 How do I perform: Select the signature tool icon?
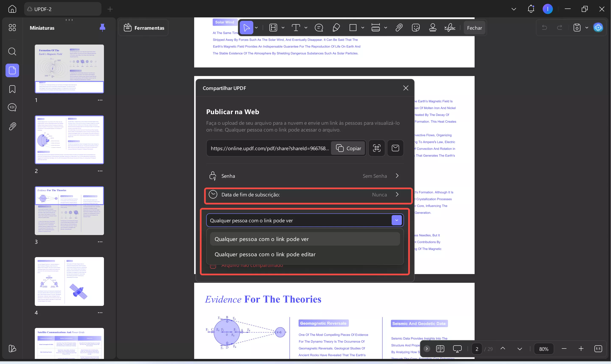pyautogui.click(x=450, y=28)
